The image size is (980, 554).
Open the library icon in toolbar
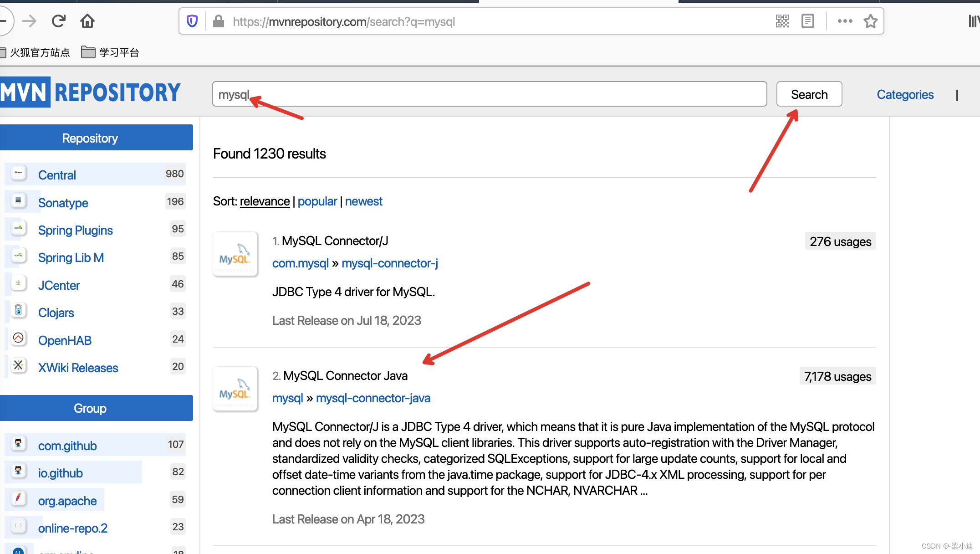click(x=974, y=21)
